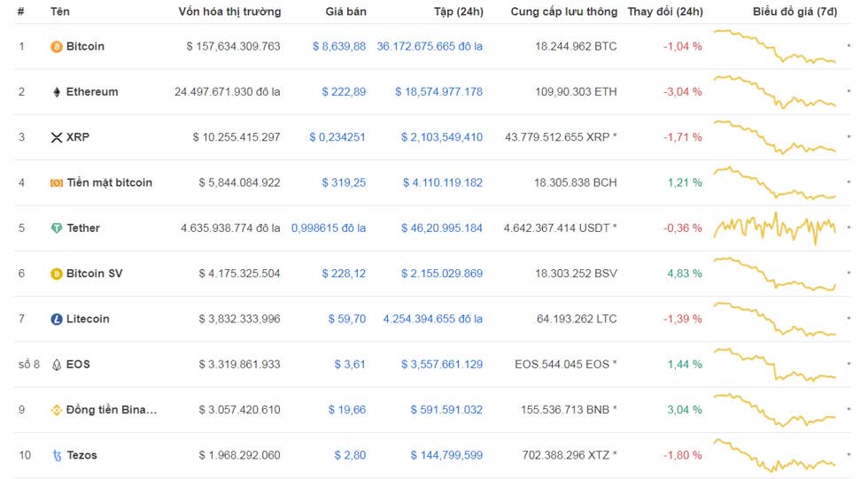Sort by Thay đổi (24h) column header
Viewport: 868px width, 479px height.
665,12
